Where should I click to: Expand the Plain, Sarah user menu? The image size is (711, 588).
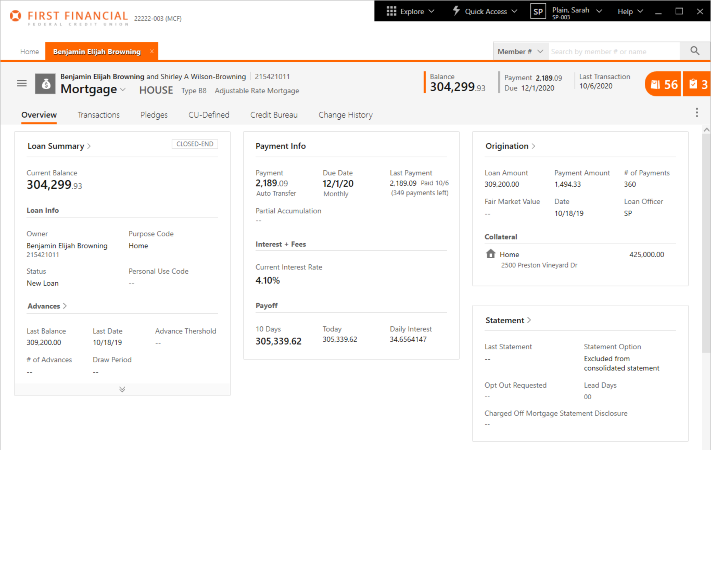pyautogui.click(x=599, y=11)
